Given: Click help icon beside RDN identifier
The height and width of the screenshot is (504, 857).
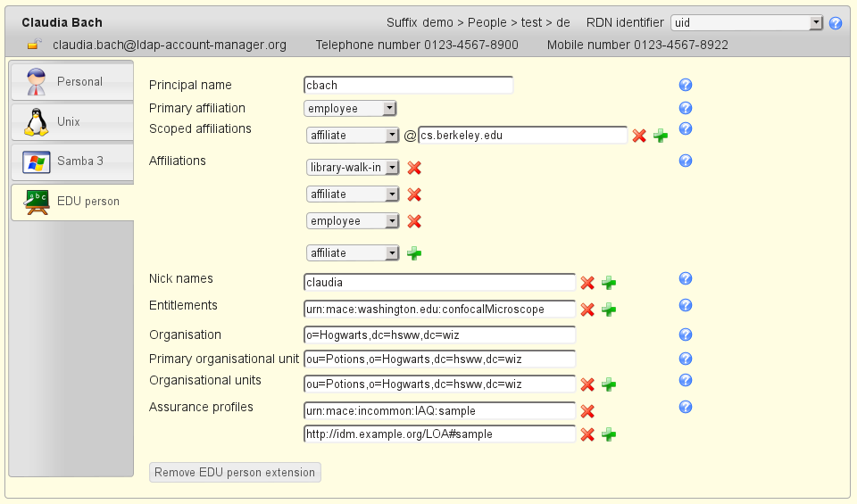Looking at the screenshot, I should coord(836,23).
